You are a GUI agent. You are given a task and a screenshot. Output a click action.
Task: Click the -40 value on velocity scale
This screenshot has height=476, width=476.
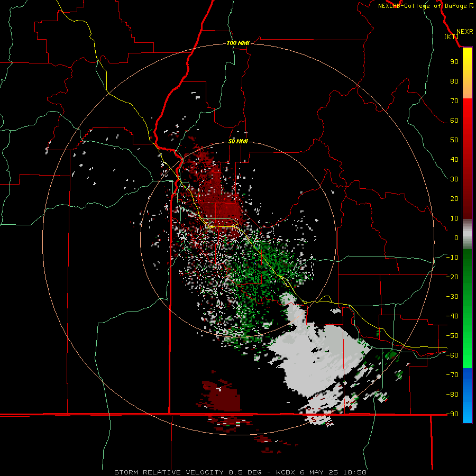pyautogui.click(x=452, y=316)
